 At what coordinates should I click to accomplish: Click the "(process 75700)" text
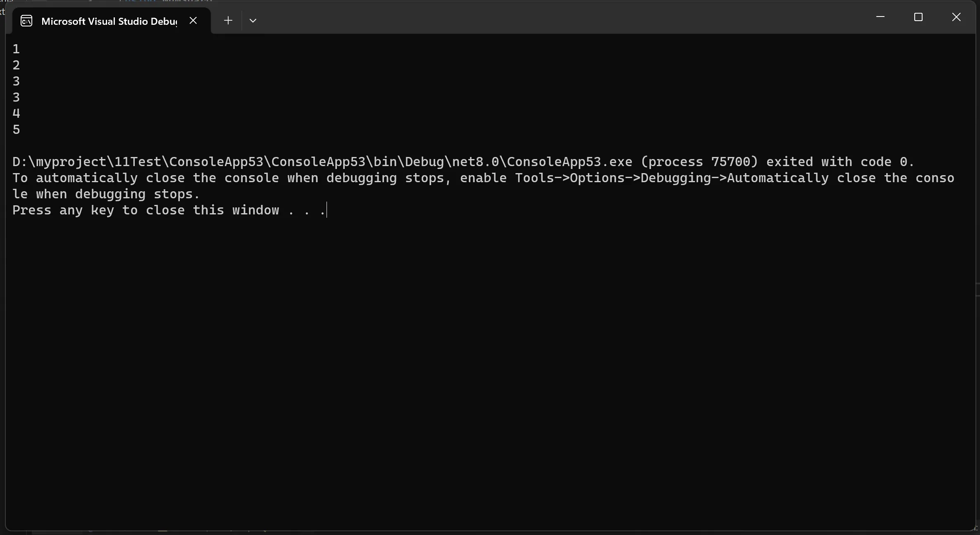(x=699, y=162)
